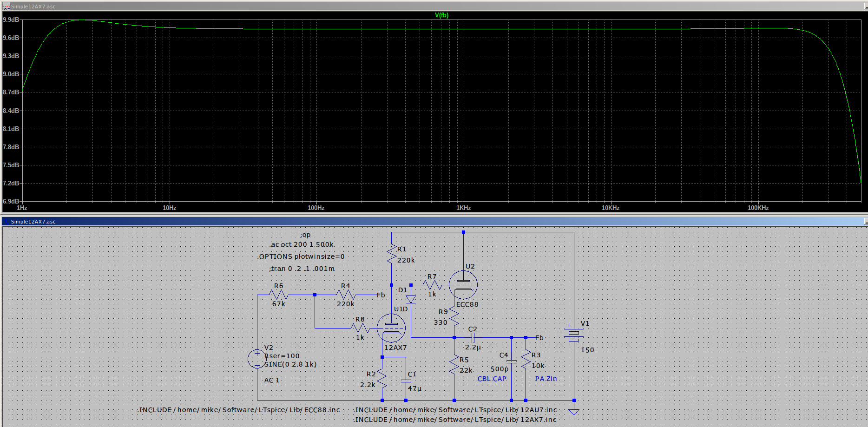Select capacitor C1 symbol
This screenshot has width=868, height=427.
[x=406, y=381]
